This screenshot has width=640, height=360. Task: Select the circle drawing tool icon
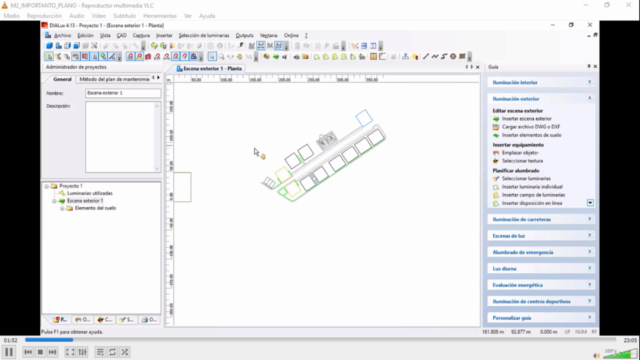pyautogui.click(x=453, y=57)
